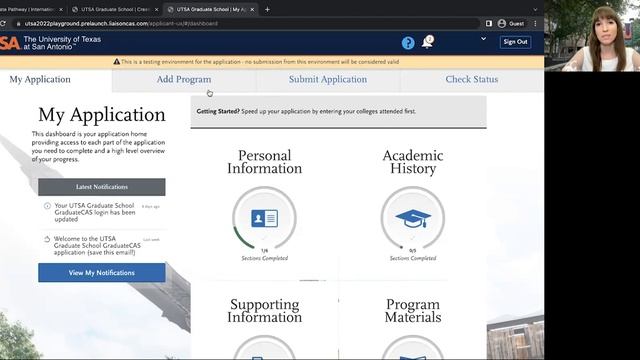The width and height of the screenshot is (640, 360).
Task: Close the UTSA Graduate School My Application browser tab
Action: [252, 9]
